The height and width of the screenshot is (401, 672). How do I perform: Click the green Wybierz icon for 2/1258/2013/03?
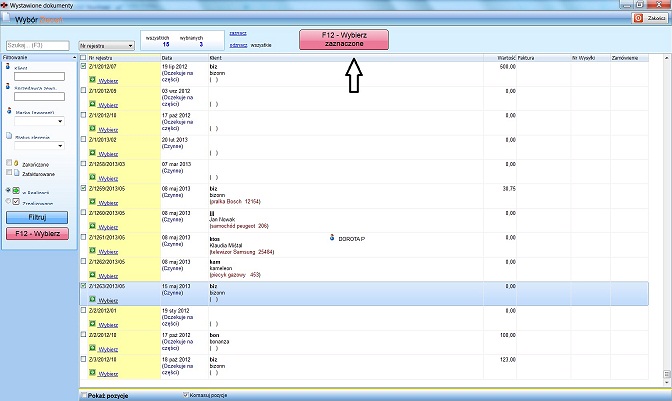pyautogui.click(x=92, y=177)
